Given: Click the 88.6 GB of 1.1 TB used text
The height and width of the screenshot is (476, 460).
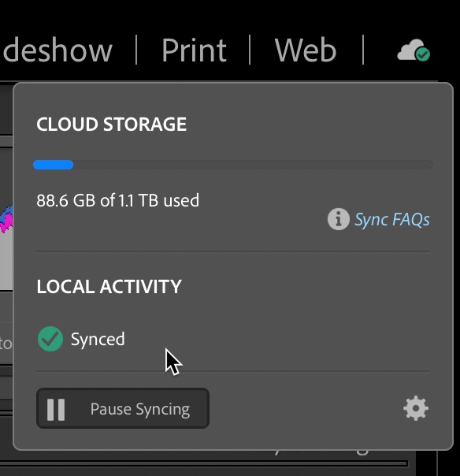Looking at the screenshot, I should tap(117, 201).
